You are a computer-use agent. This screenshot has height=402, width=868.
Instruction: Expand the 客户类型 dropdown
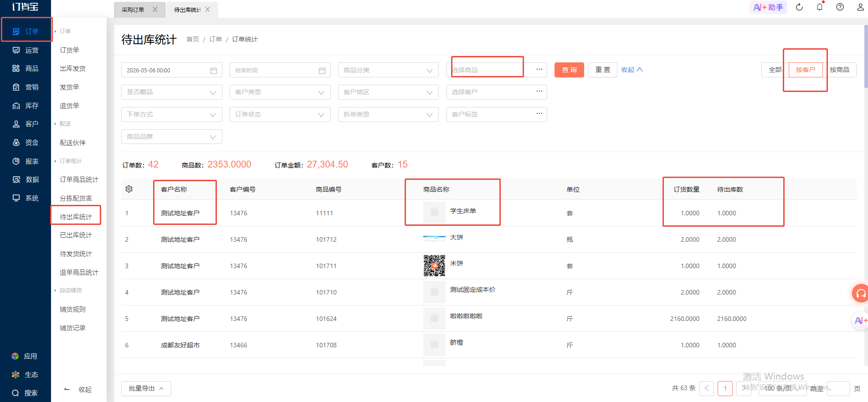point(280,92)
